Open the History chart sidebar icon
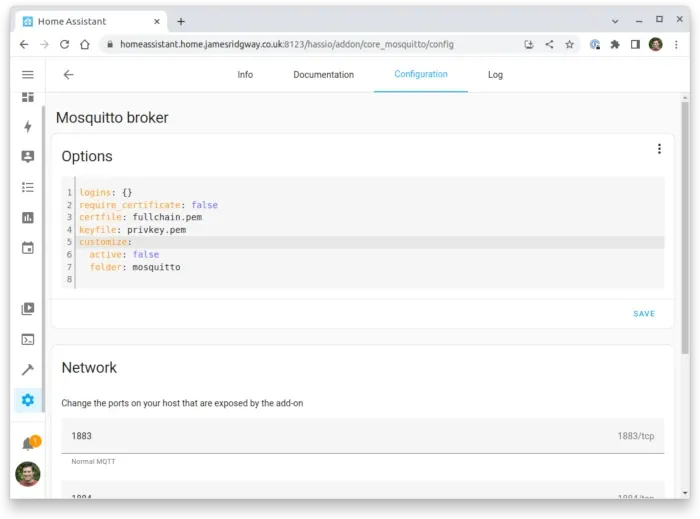Viewport: 700px width, 519px height. pyautogui.click(x=28, y=218)
